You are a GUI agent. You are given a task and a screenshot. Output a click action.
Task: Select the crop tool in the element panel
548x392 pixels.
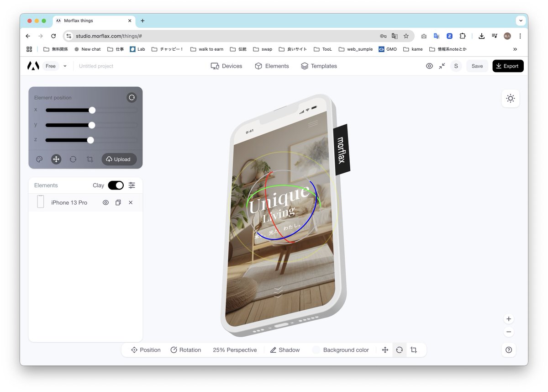click(90, 159)
